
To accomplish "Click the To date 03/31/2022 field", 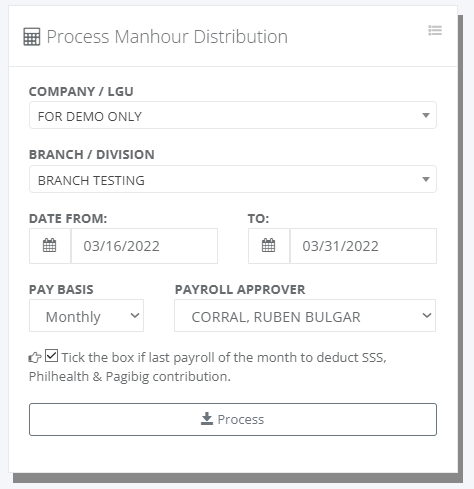I will 363,246.
